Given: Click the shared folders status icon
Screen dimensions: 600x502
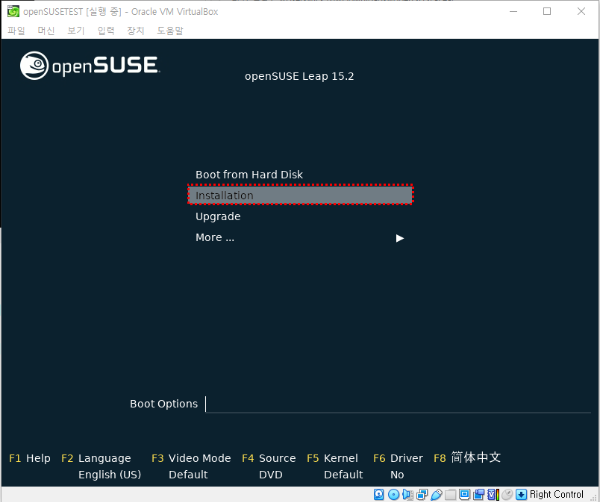Looking at the screenshot, I should 450,494.
